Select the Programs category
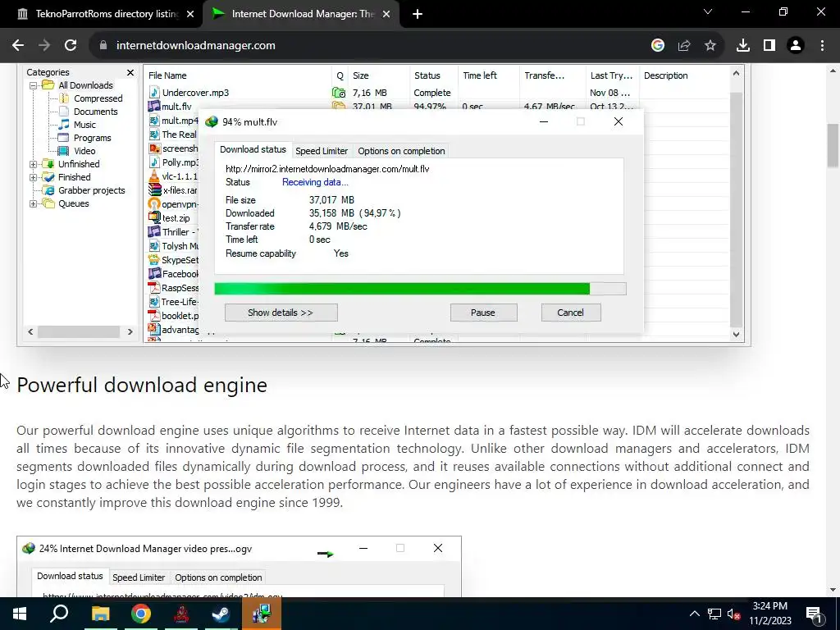The height and width of the screenshot is (630, 840). [x=84, y=138]
